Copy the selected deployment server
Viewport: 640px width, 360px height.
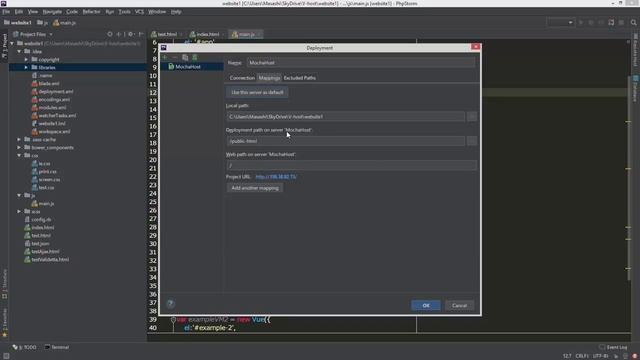point(185,58)
